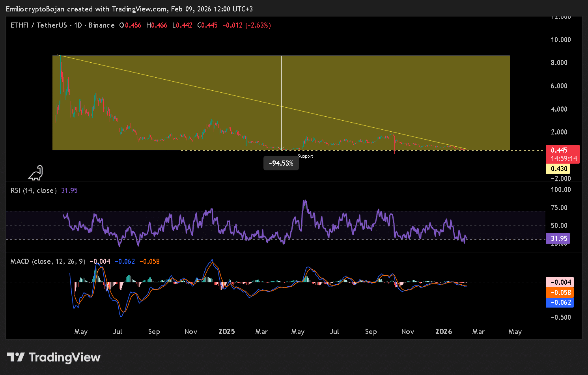Click the 1D interval in the chart legend
The width and height of the screenshot is (588, 375).
point(78,25)
